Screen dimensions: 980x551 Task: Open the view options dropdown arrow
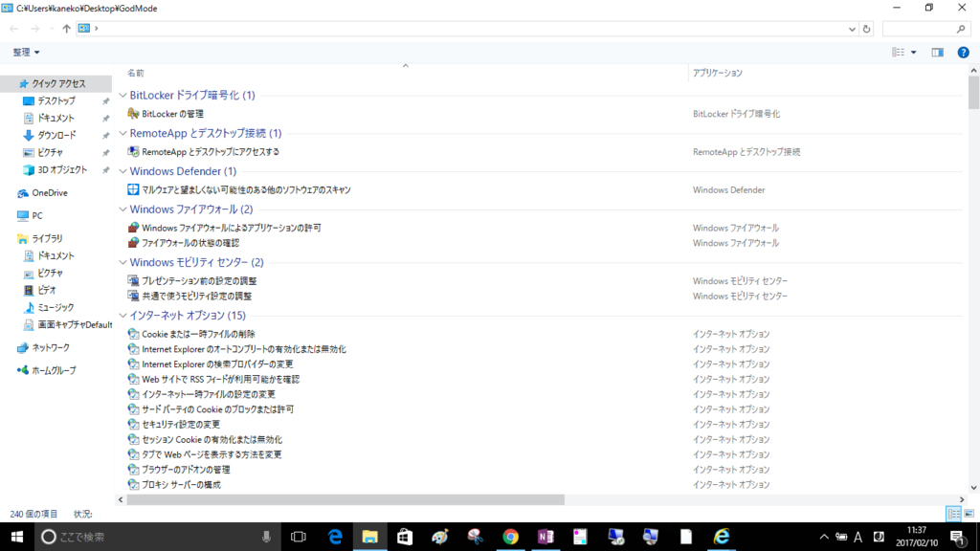click(x=914, y=53)
